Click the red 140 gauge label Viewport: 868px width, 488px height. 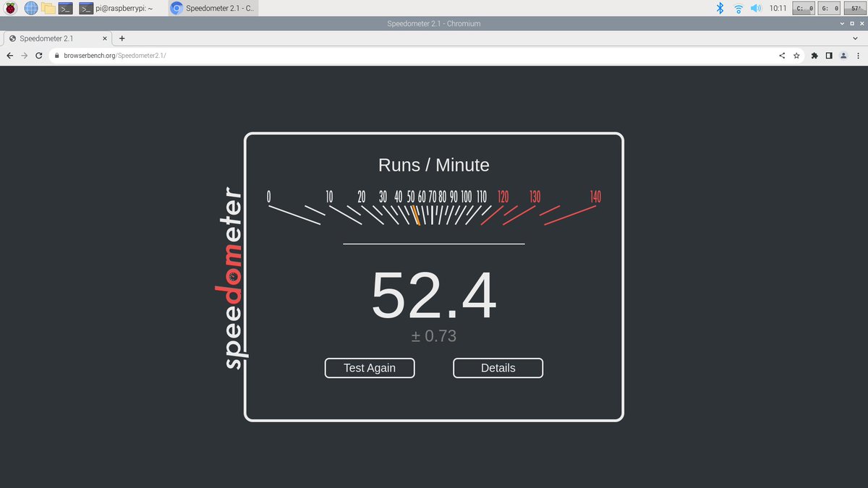click(595, 197)
